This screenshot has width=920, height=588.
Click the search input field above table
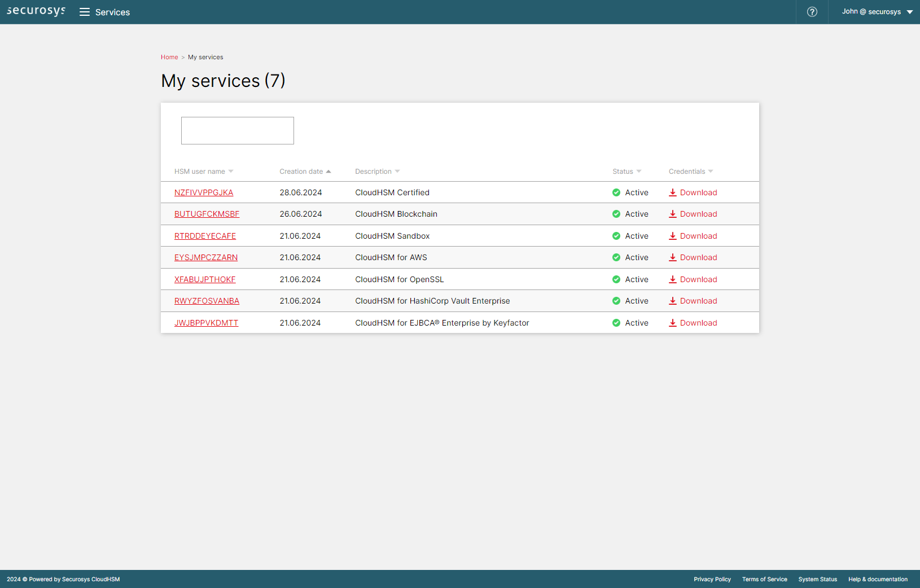[x=237, y=130]
